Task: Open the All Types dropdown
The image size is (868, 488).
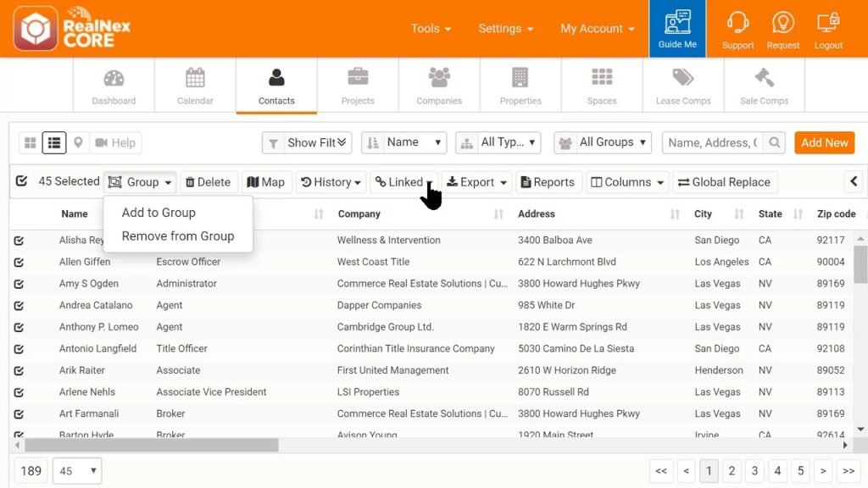Action: 498,142
